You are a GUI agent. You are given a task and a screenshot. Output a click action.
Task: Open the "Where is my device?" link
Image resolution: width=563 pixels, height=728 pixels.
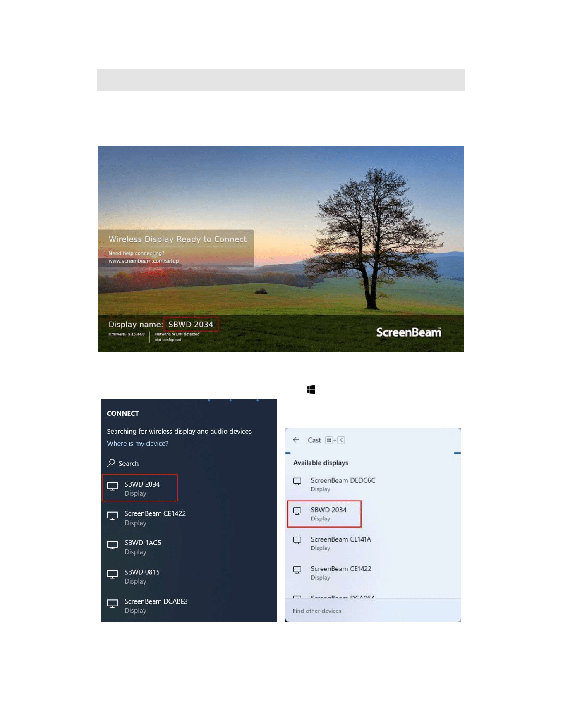(137, 443)
